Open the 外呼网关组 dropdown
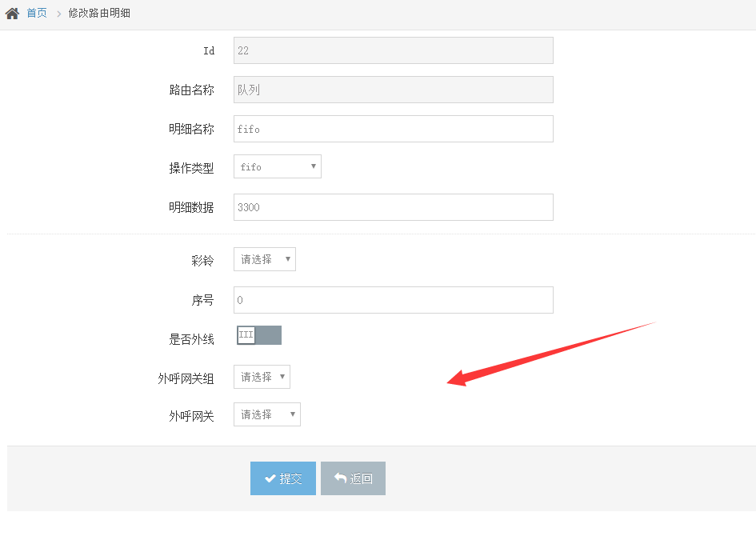Image resolution: width=756 pixels, height=536 pixels. pyautogui.click(x=262, y=377)
